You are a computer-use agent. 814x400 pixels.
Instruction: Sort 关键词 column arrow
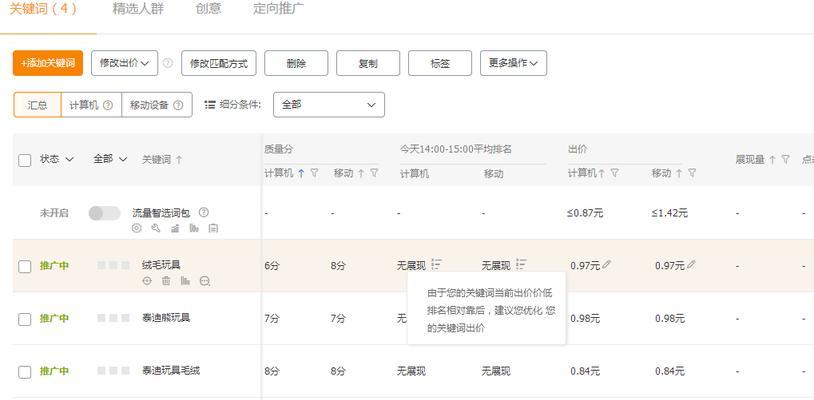coord(179,160)
